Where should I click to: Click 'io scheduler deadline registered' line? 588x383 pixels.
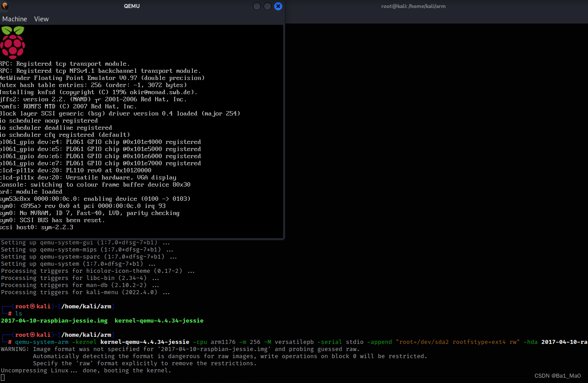tap(56, 128)
